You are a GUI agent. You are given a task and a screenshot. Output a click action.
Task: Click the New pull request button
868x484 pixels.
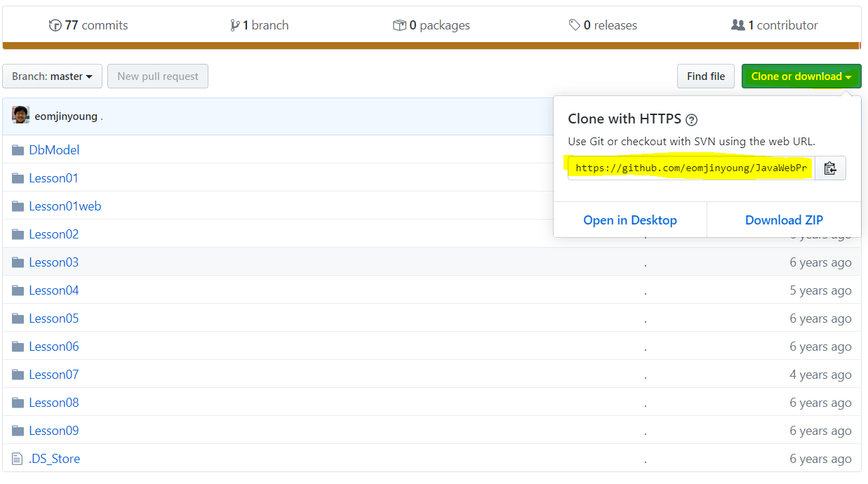point(158,76)
